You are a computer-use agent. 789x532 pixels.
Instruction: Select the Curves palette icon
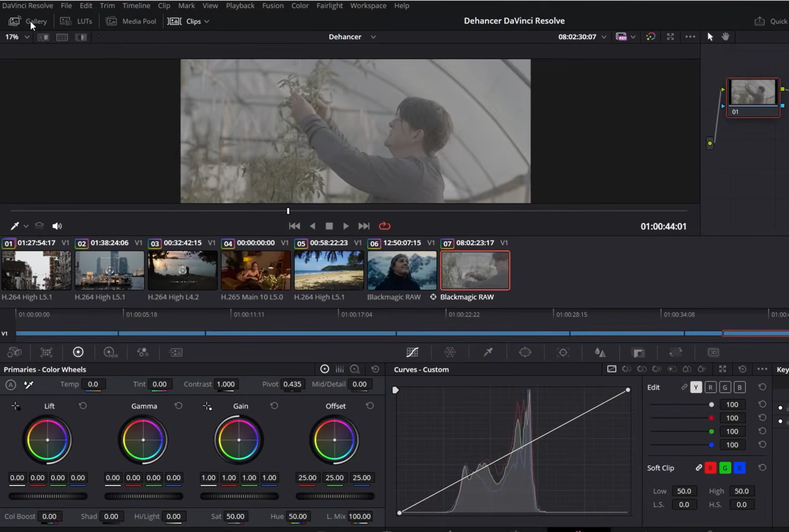point(412,352)
